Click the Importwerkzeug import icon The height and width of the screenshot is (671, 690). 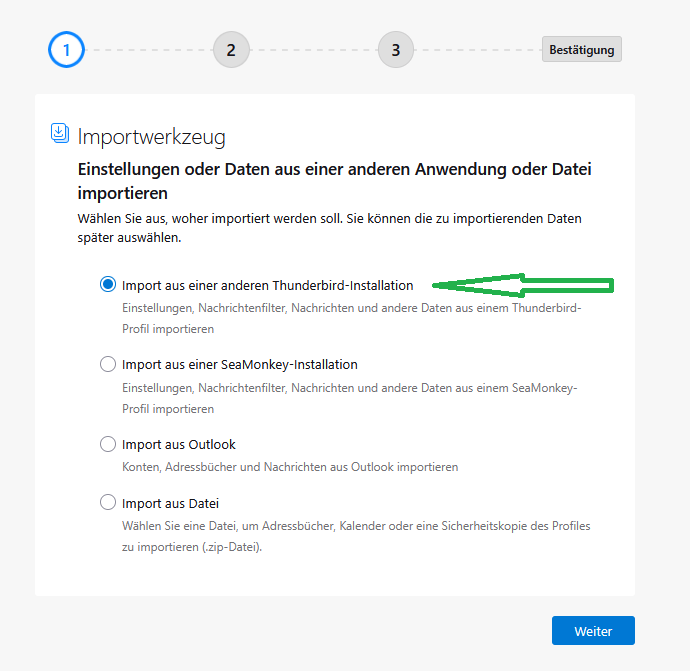pyautogui.click(x=60, y=133)
